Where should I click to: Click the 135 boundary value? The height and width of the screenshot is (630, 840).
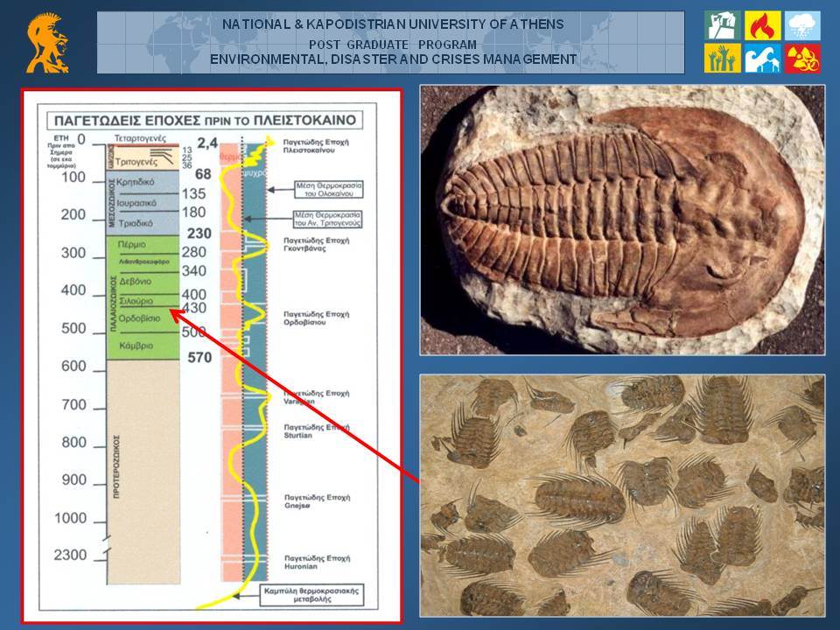[193, 193]
